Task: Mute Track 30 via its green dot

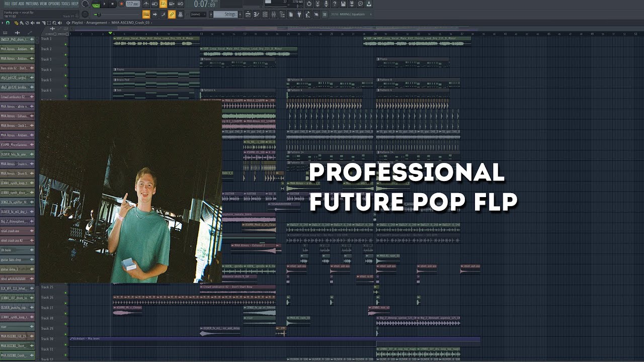Action: tap(65, 343)
